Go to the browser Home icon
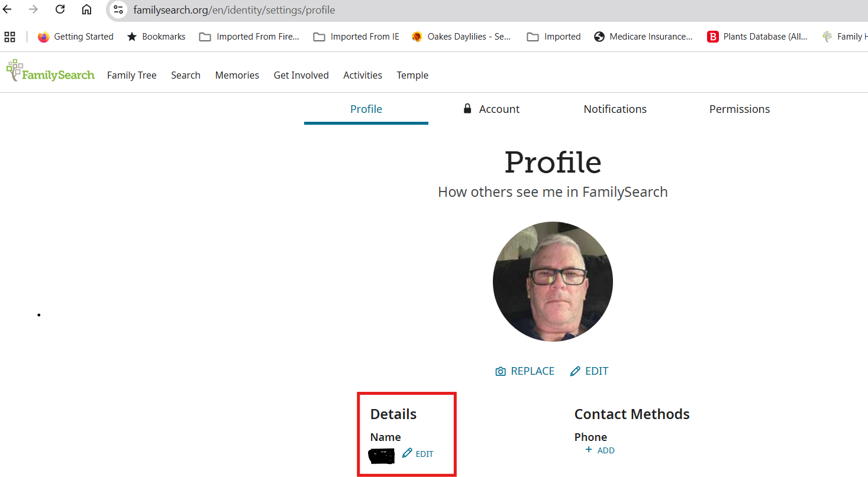 click(x=86, y=9)
